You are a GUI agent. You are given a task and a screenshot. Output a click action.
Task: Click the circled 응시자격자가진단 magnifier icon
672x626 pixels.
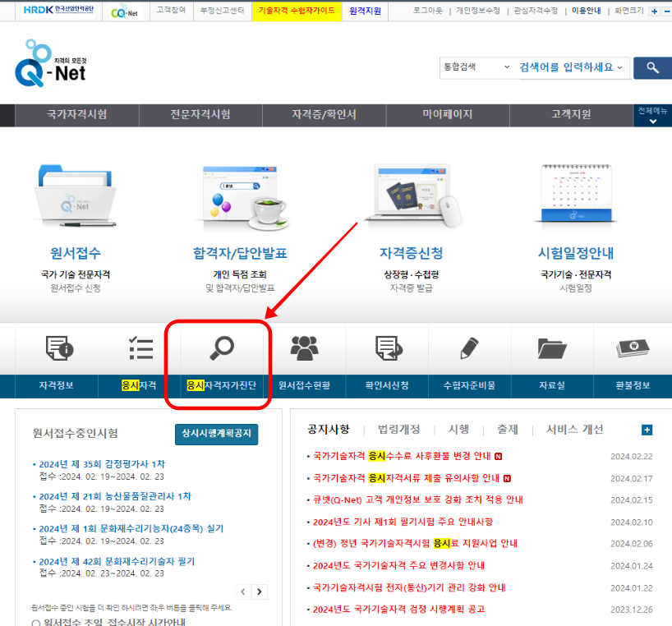220,348
